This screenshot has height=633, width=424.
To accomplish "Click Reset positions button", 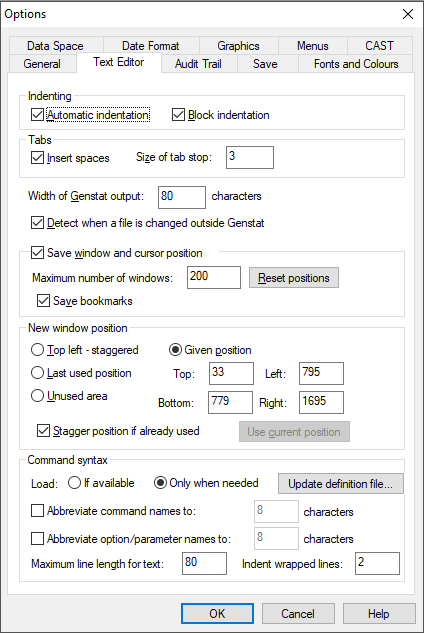I will pos(294,277).
